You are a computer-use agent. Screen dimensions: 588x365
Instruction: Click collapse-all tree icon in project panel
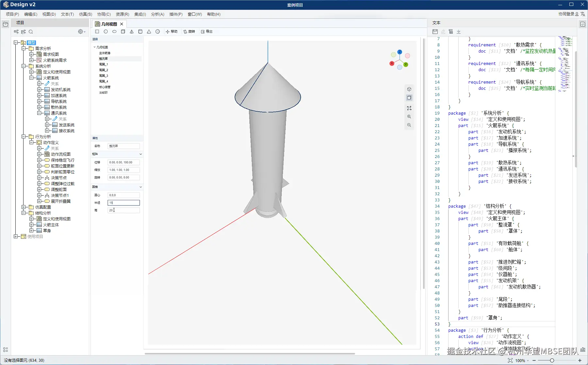click(24, 32)
